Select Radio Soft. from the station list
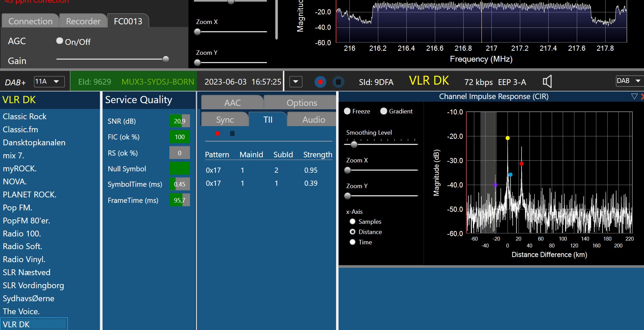Viewport: 644px width, 330px height. click(x=22, y=246)
